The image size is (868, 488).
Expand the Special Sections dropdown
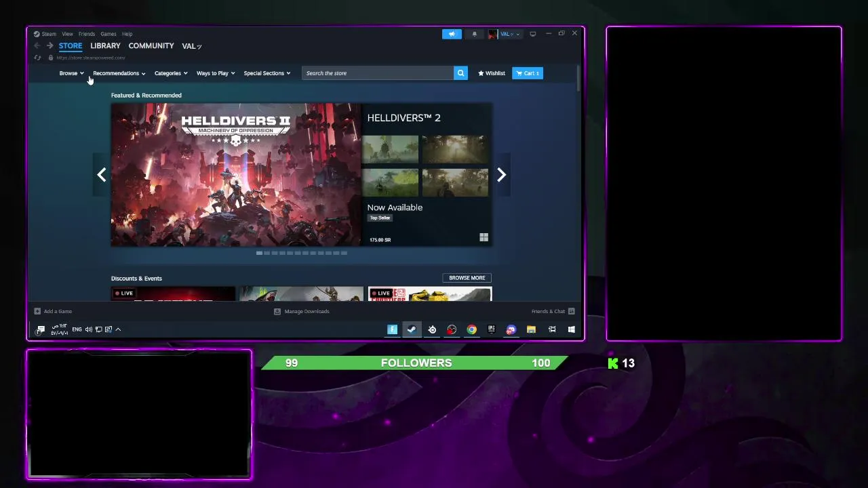point(267,73)
